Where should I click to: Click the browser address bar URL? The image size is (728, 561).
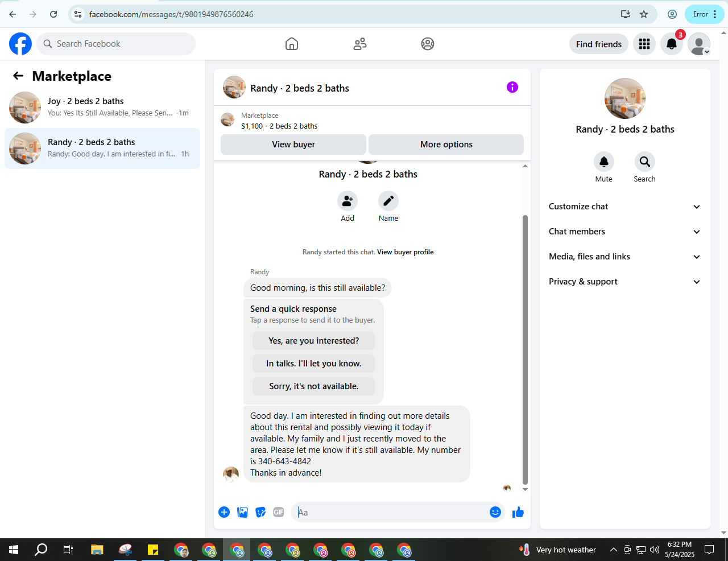click(171, 14)
